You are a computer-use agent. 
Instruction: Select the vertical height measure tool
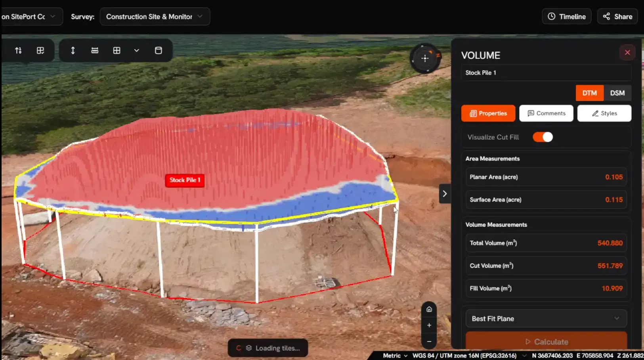[73, 50]
